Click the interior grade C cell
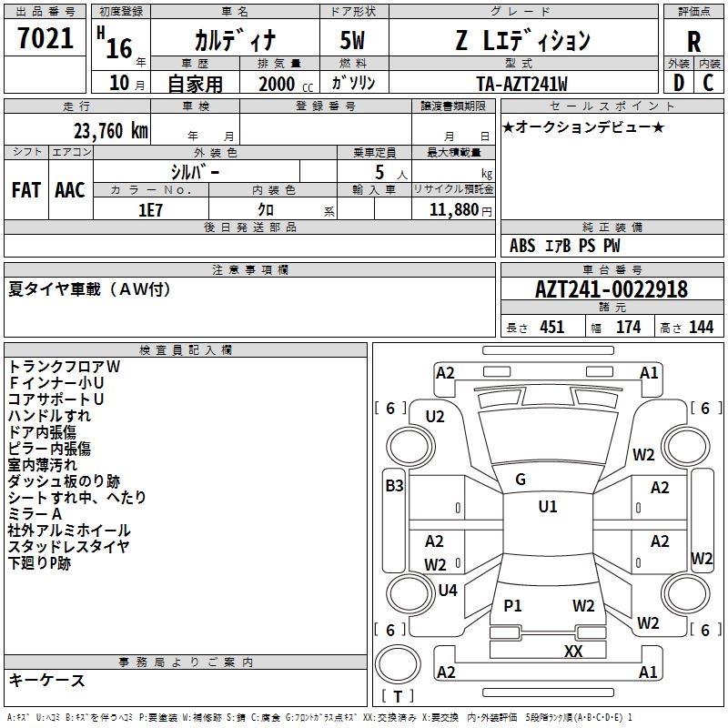Screen dimensions: 728x728 pyautogui.click(x=709, y=83)
